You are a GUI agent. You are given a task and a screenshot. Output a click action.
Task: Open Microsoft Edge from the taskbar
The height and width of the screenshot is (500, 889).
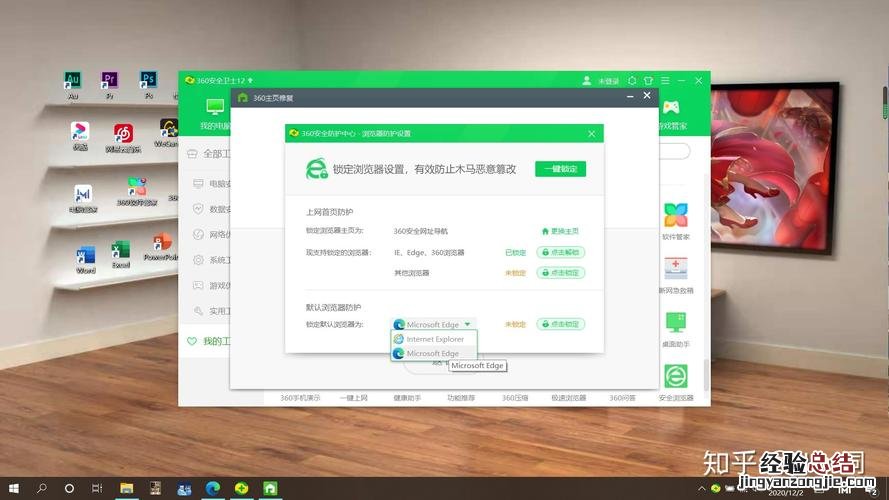coord(213,488)
